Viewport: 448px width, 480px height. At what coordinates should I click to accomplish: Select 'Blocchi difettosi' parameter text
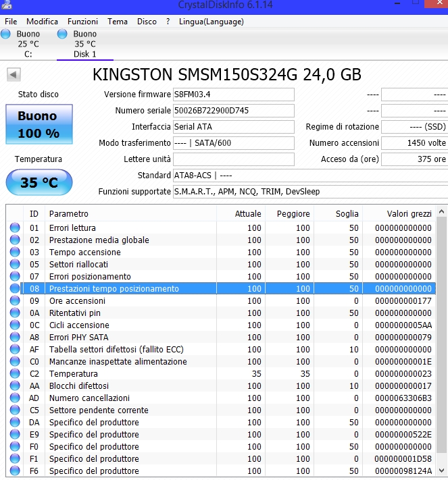pos(79,385)
